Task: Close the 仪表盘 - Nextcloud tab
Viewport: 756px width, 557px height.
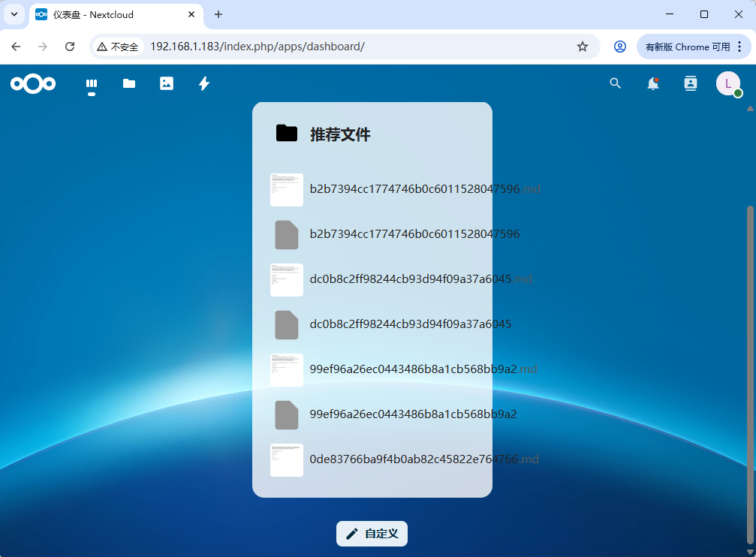Action: pos(191,14)
